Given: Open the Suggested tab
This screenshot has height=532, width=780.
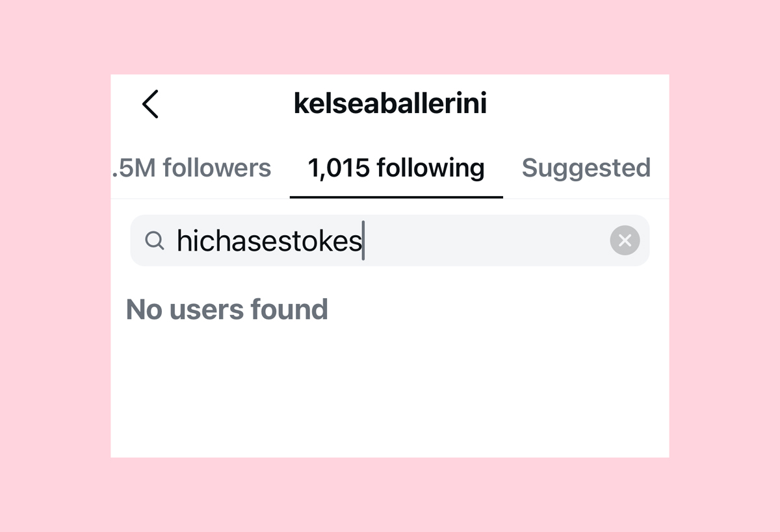Looking at the screenshot, I should (x=586, y=168).
